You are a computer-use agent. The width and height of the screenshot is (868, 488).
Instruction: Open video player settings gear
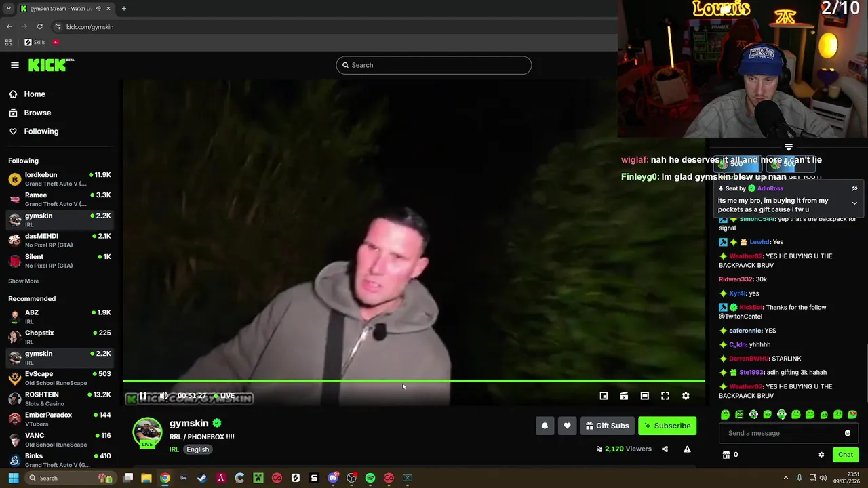pos(686,396)
